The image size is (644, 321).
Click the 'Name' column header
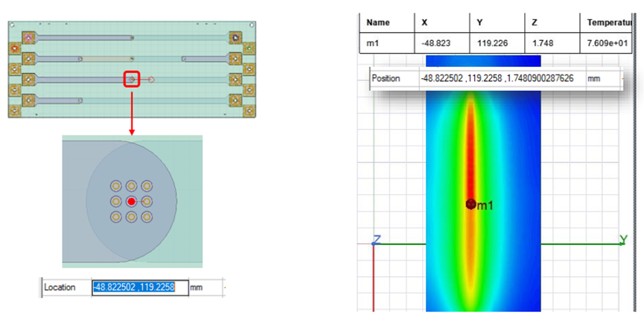pos(387,22)
